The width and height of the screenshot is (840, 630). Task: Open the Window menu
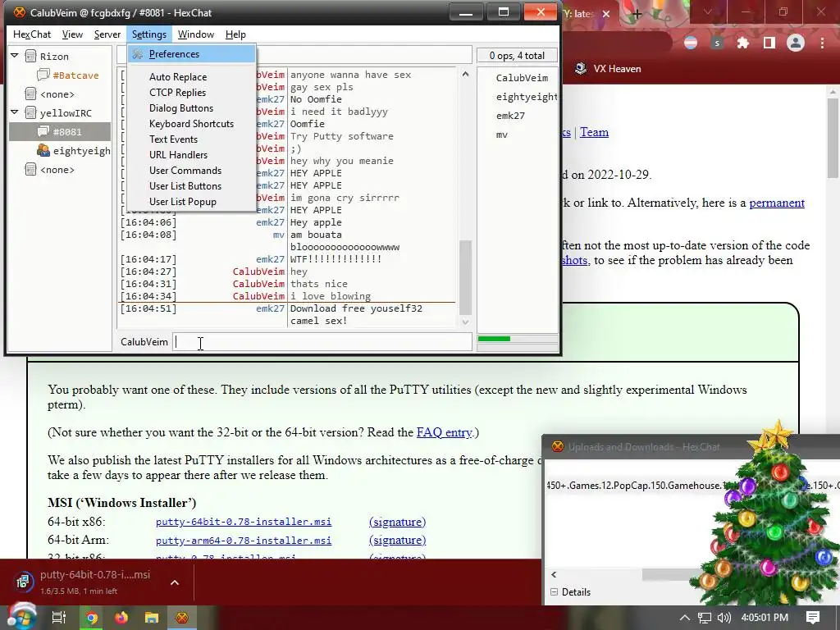(195, 34)
